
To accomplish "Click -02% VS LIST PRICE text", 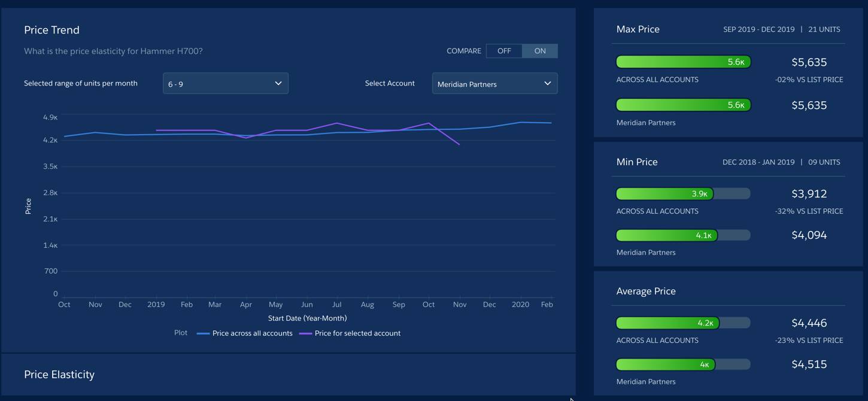I will (809, 80).
